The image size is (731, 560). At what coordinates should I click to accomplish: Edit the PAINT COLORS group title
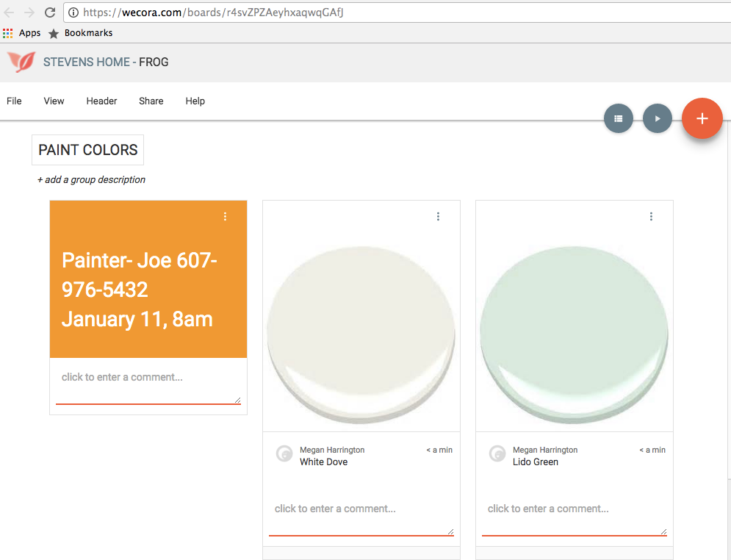click(87, 150)
